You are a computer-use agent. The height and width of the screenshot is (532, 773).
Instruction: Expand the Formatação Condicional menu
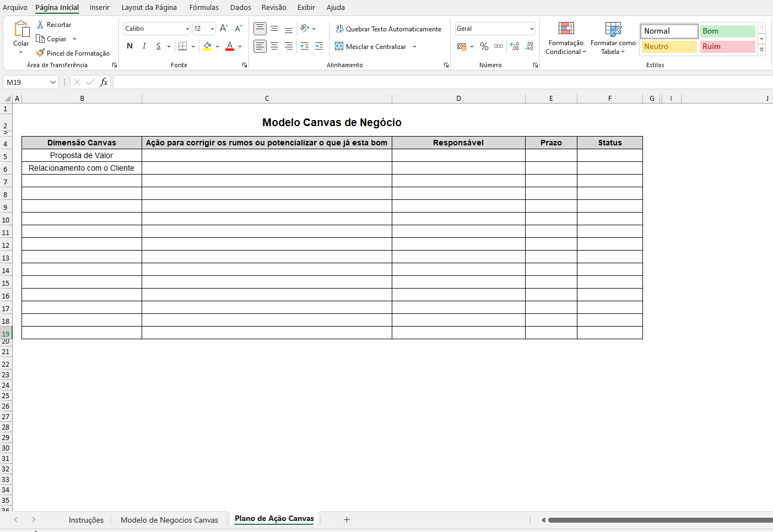coord(566,37)
